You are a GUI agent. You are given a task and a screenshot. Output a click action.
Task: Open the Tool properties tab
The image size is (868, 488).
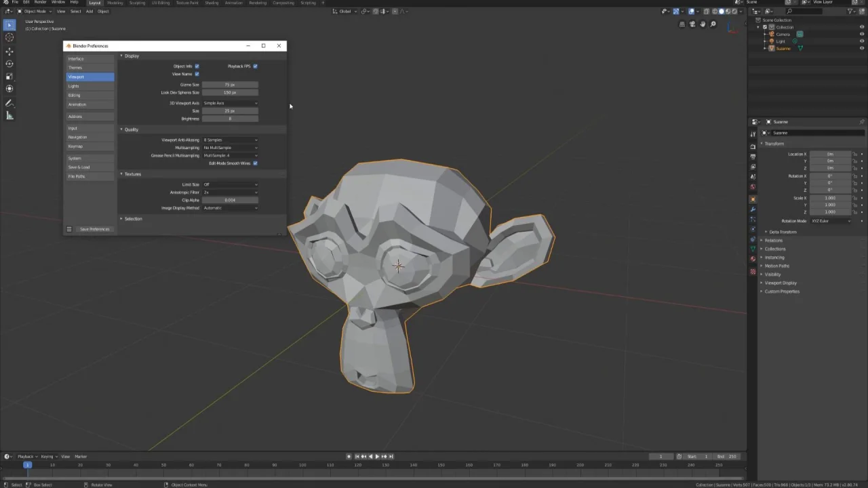(753, 134)
